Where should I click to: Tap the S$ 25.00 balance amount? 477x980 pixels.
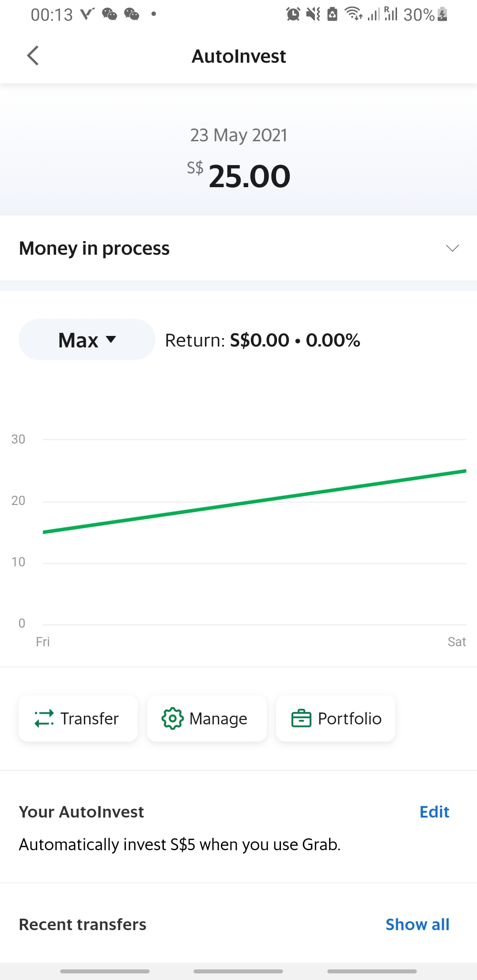[249, 176]
